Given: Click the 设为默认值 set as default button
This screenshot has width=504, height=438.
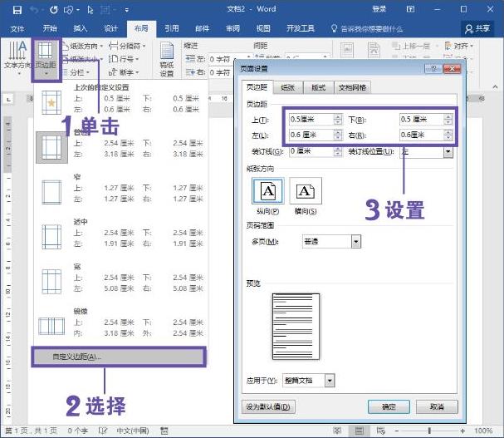Looking at the screenshot, I should pyautogui.click(x=268, y=406).
